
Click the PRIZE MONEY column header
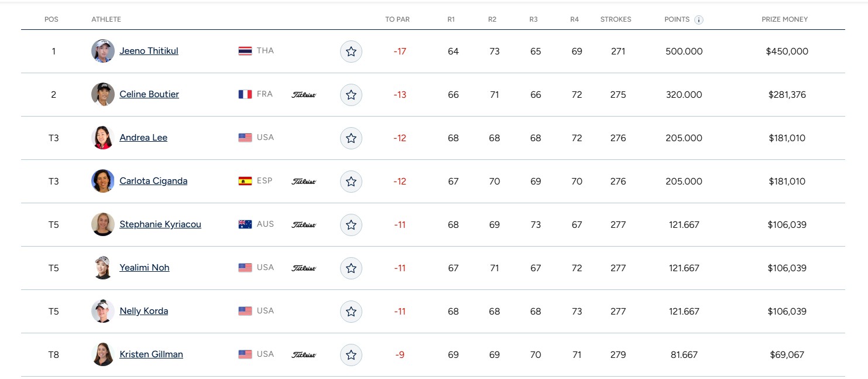point(784,19)
